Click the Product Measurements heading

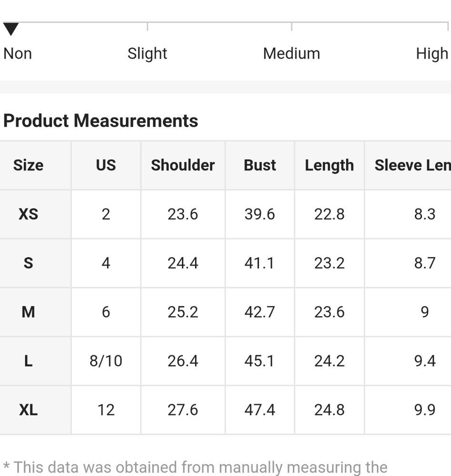(100, 121)
